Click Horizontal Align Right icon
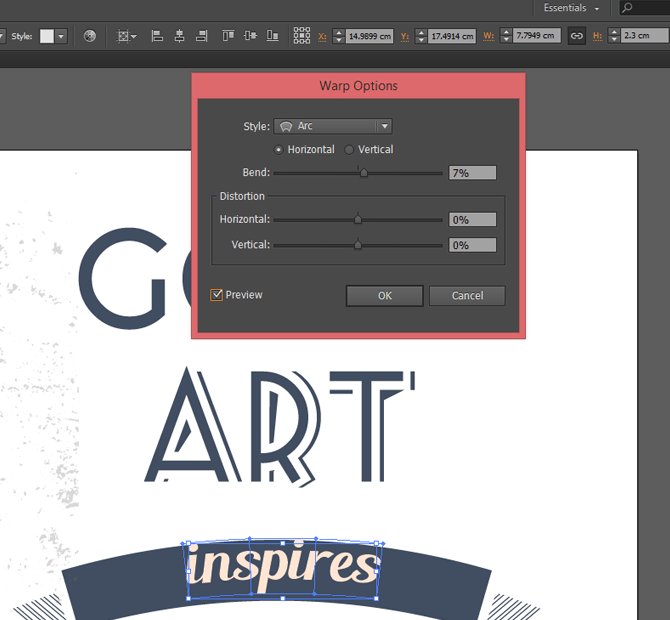Screen dimensions: 670x620 [202, 36]
